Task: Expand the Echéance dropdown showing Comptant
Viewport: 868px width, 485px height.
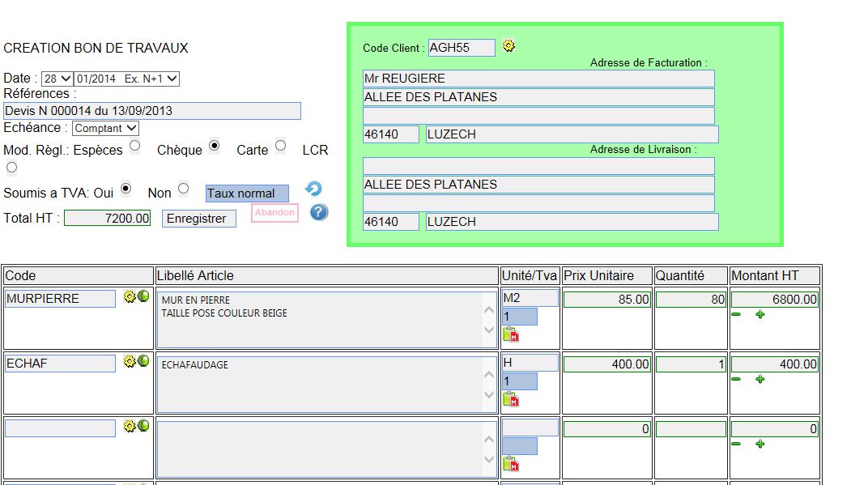Action: click(105, 128)
